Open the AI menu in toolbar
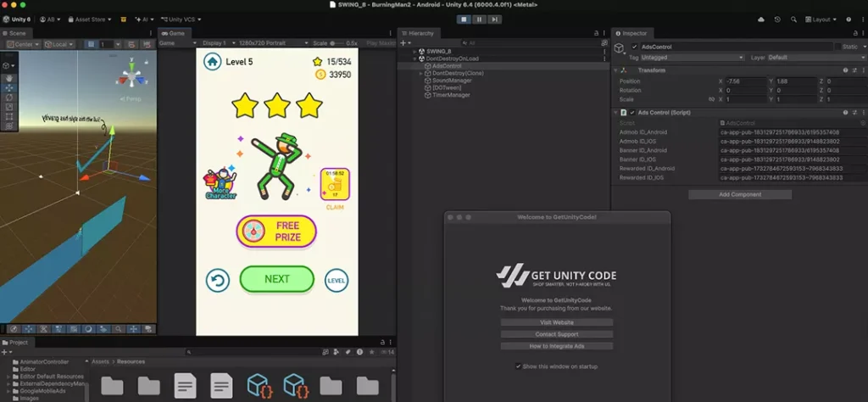Viewport: 868px width, 402px height. coord(144,20)
